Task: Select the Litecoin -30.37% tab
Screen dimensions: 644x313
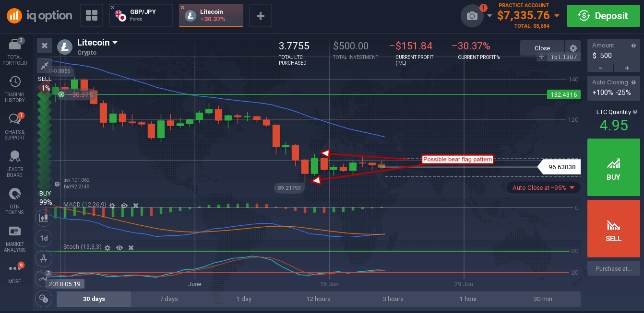Action: pos(211,15)
